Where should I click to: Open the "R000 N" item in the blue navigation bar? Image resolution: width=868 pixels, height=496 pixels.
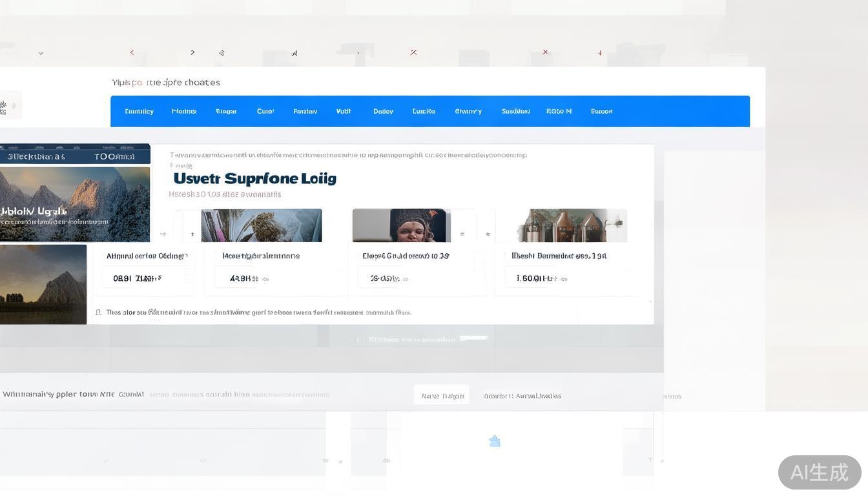pos(559,111)
